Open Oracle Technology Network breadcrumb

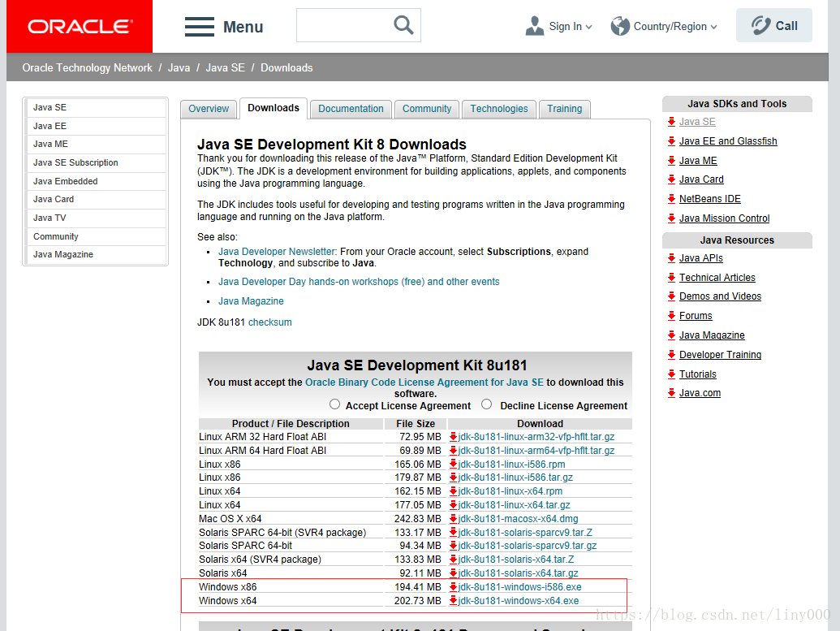coord(88,68)
